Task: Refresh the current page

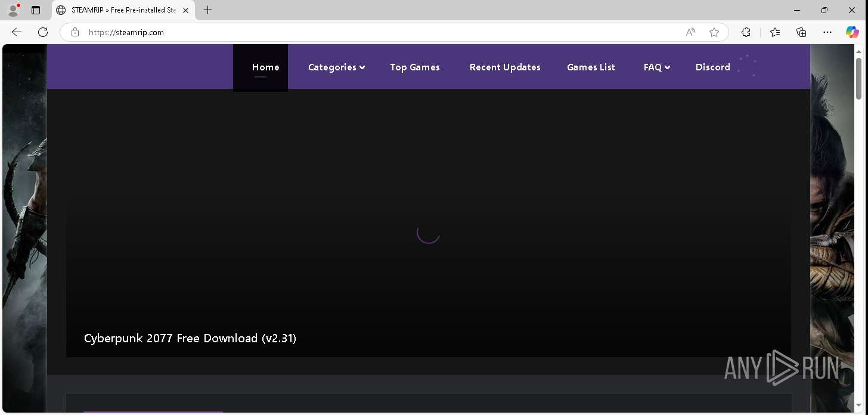Action: click(43, 32)
